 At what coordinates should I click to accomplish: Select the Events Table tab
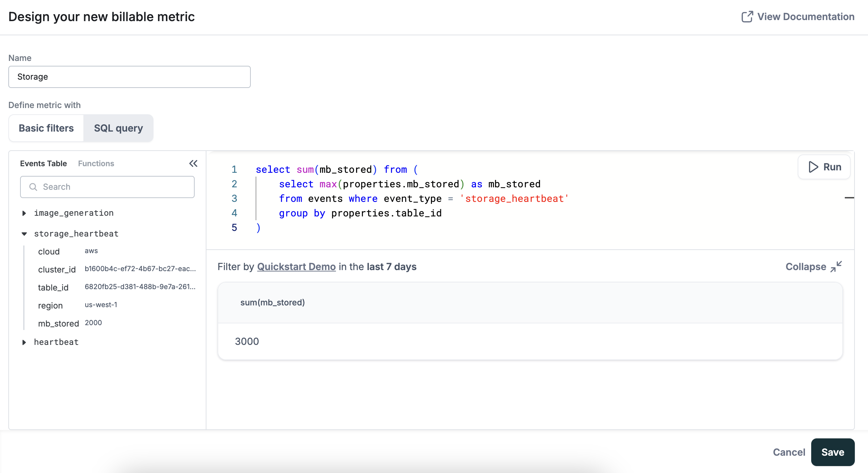[43, 163]
